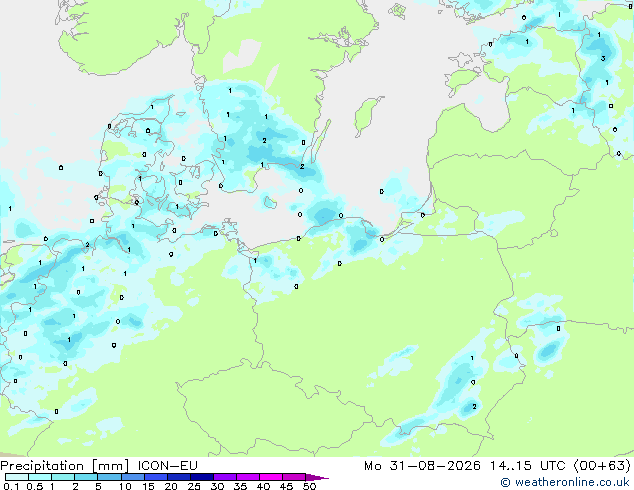
Task: Pick the 40–45 mm magenta legend swatch
Action: (x=271, y=477)
